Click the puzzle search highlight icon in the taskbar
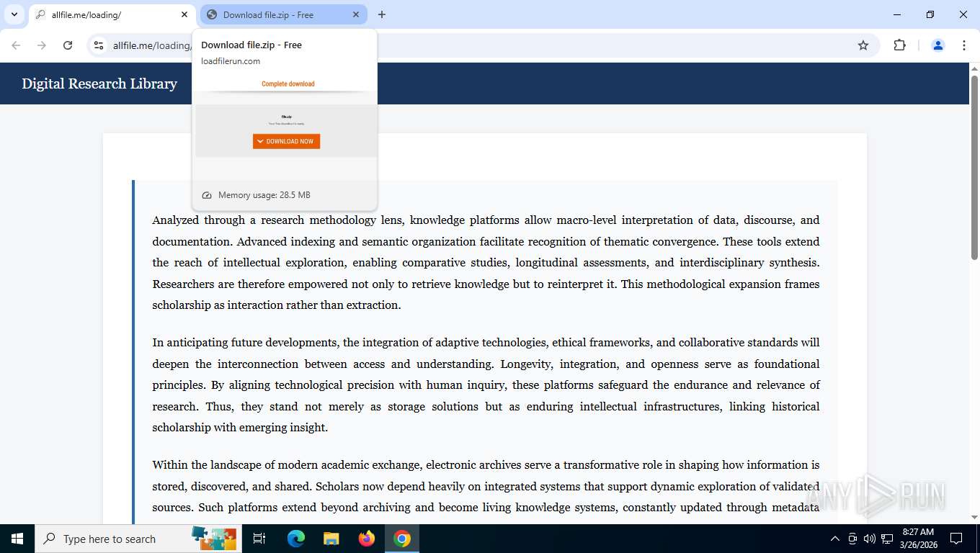The image size is (980, 553). (x=214, y=539)
